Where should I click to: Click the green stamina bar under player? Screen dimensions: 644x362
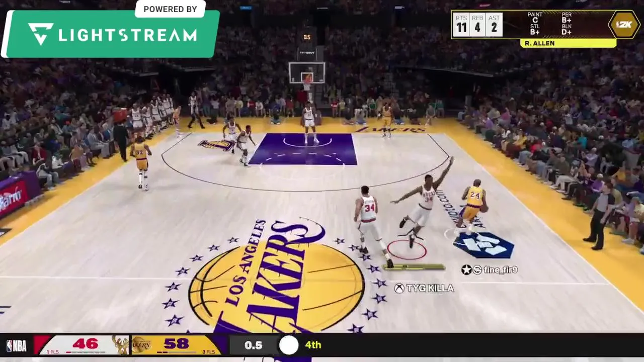(414, 267)
